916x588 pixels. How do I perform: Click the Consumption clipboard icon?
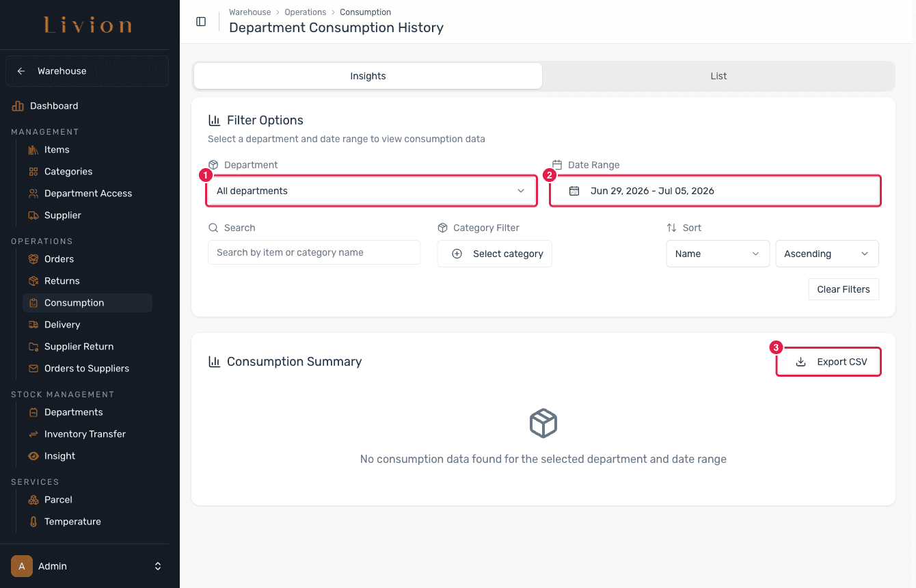[x=33, y=303]
